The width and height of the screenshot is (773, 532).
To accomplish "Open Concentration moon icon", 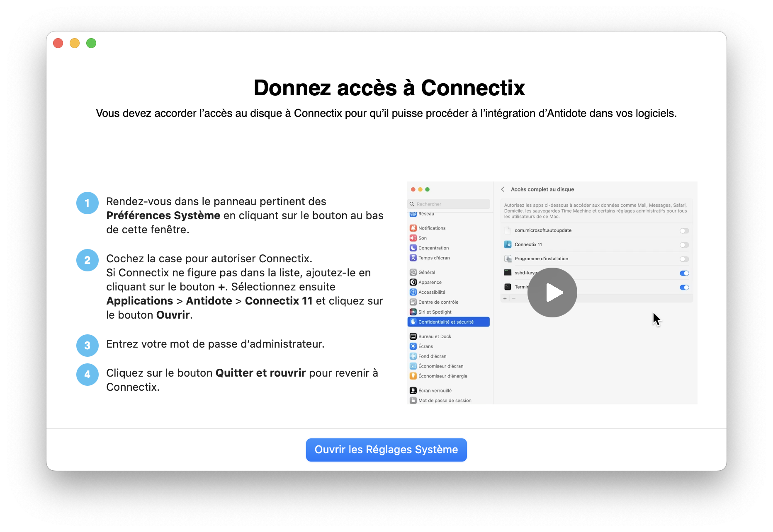I will pos(413,248).
